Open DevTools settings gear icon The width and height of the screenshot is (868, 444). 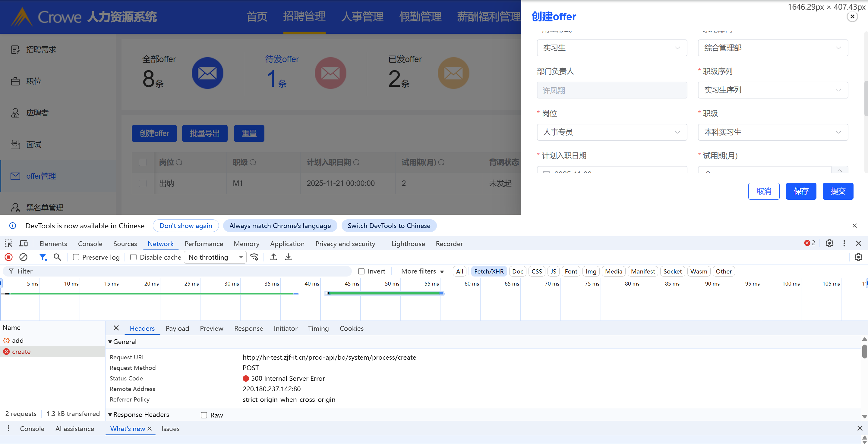[829, 243]
